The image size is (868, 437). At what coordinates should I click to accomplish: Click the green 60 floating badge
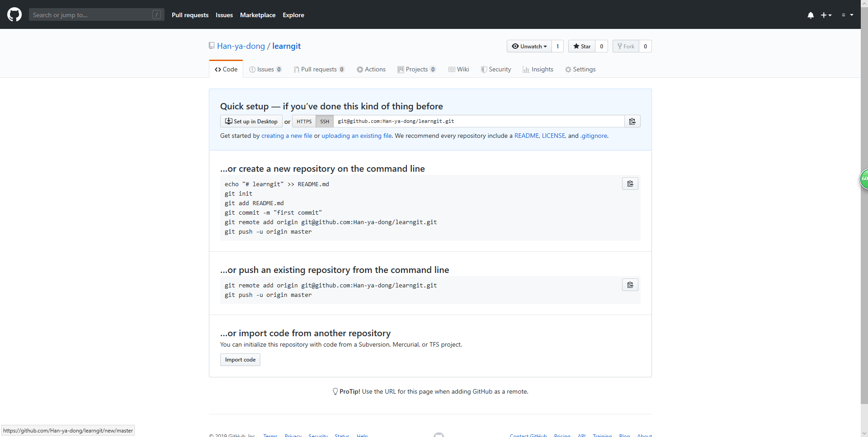point(864,179)
